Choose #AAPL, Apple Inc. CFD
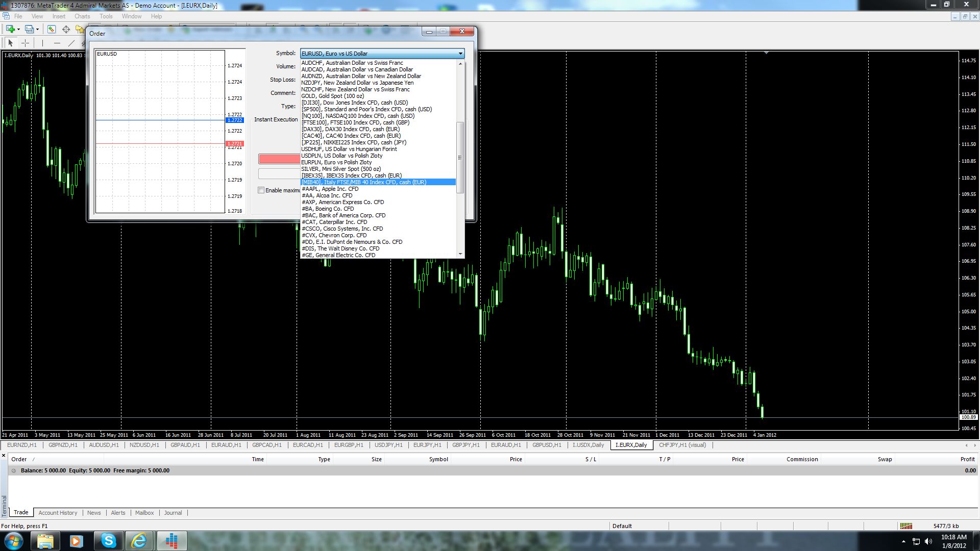Viewport: 980px width, 551px height. (x=378, y=189)
